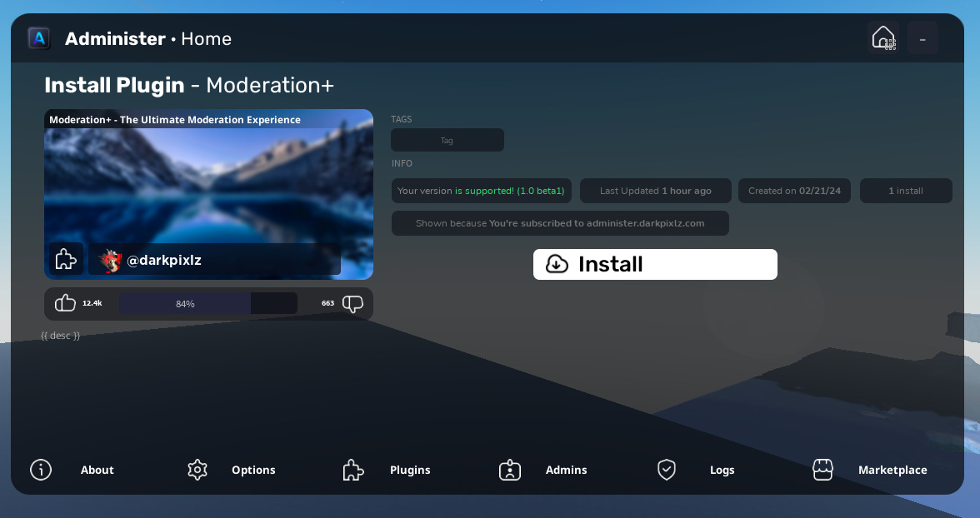View Logs via the shield icon
The height and width of the screenshot is (518, 980).
(667, 470)
